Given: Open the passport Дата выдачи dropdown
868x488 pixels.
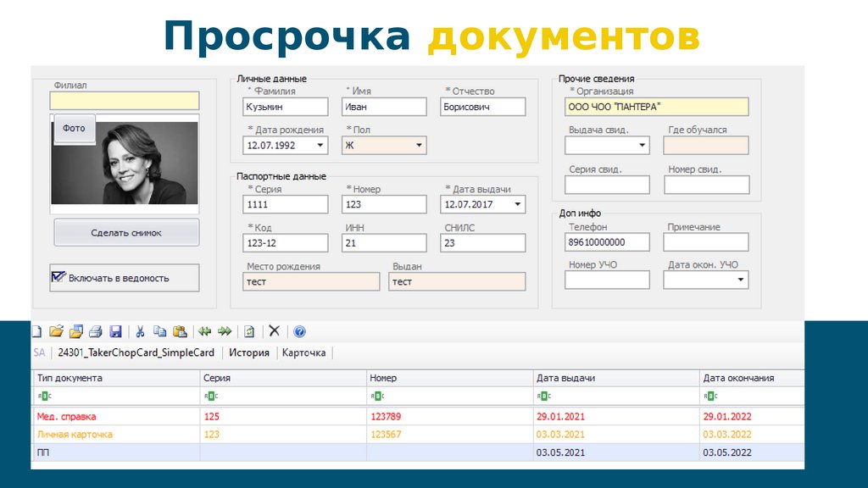Looking at the screenshot, I should (518, 204).
